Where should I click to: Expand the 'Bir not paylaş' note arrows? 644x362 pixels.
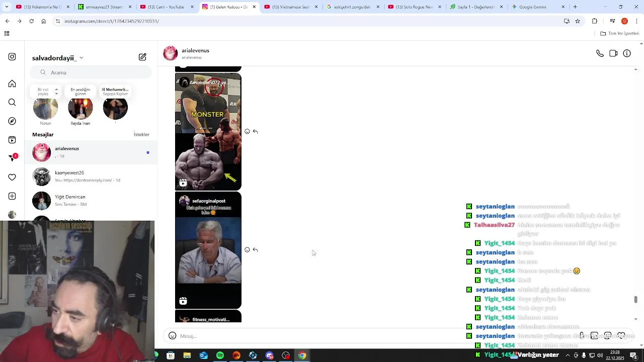(x=56, y=92)
